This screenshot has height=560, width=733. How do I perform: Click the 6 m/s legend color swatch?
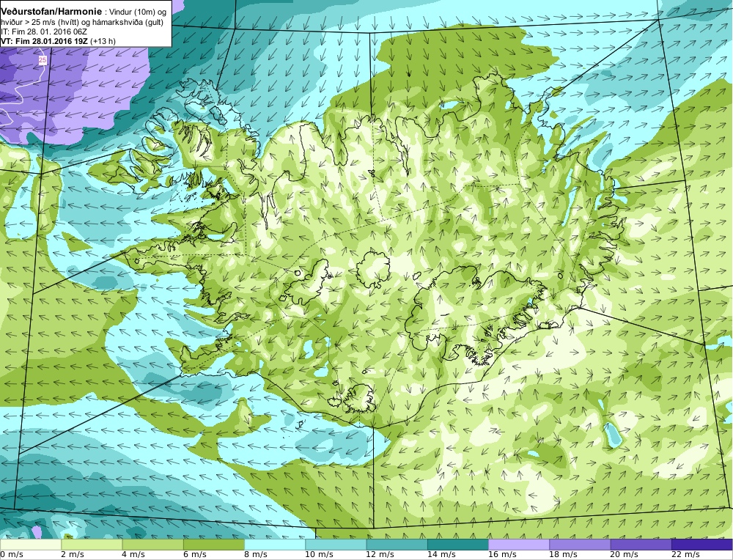click(x=213, y=545)
